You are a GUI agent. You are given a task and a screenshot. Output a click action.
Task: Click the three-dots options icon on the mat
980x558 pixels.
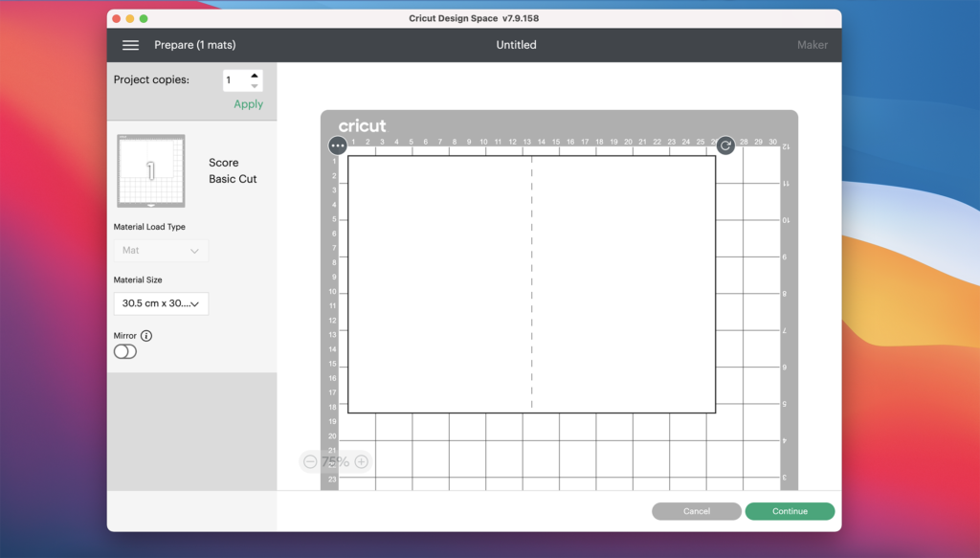coord(338,145)
